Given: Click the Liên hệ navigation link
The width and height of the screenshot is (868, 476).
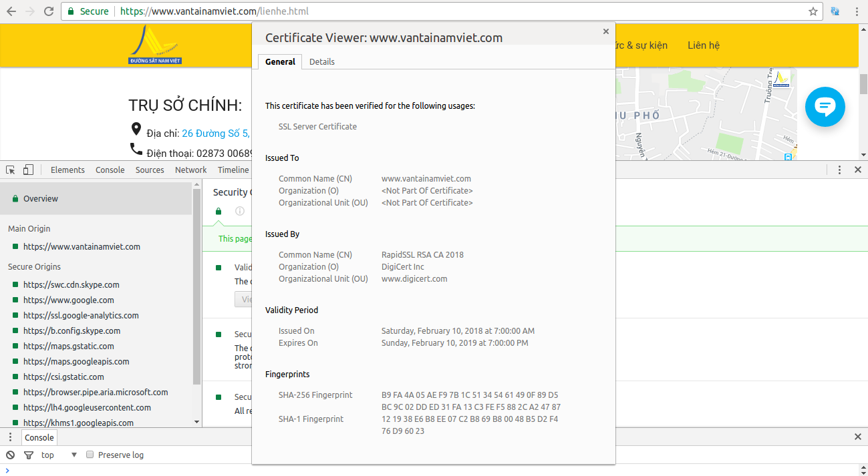Looking at the screenshot, I should point(704,45).
